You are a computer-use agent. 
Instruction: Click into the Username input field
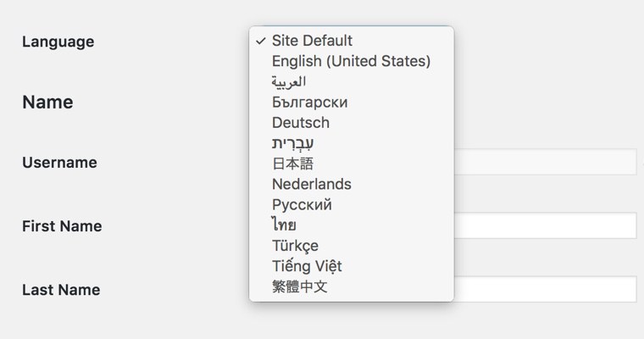tap(545, 162)
